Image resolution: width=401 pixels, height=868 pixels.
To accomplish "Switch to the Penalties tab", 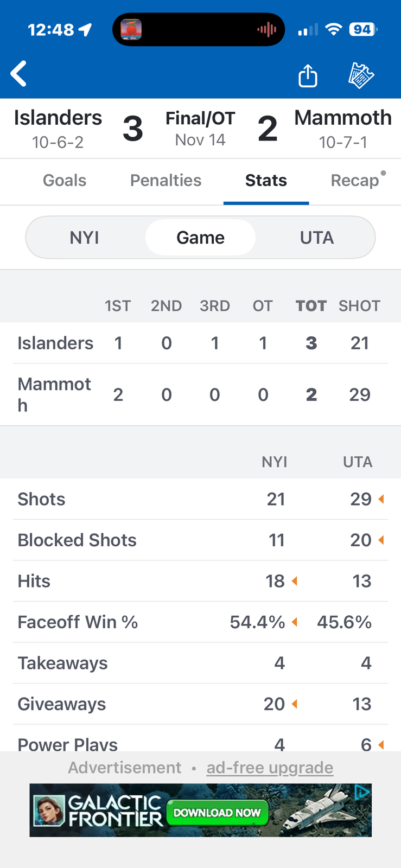I will pyautogui.click(x=166, y=181).
